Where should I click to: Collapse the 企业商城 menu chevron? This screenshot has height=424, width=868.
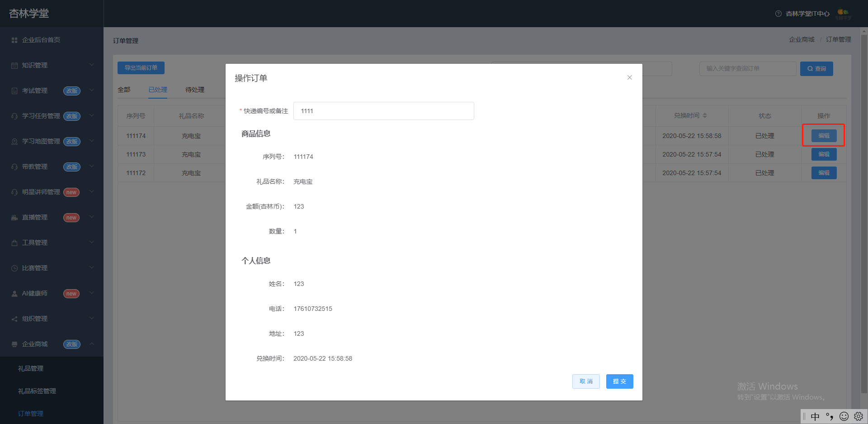(92, 344)
